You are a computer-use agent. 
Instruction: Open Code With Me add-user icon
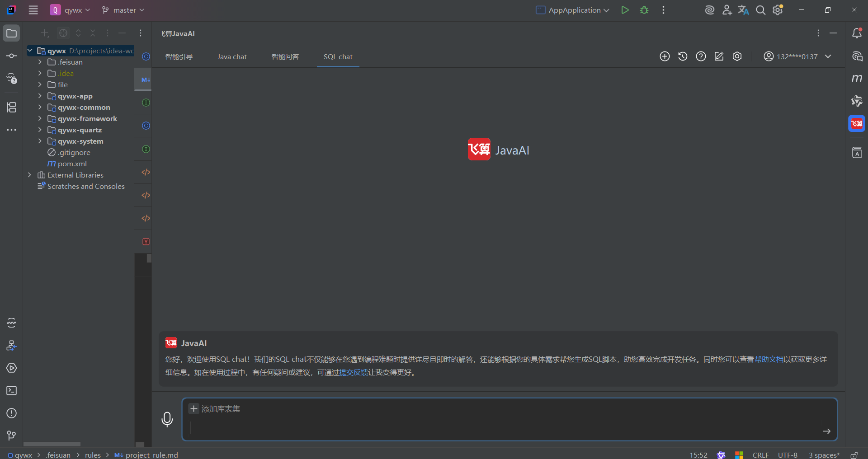pos(726,10)
